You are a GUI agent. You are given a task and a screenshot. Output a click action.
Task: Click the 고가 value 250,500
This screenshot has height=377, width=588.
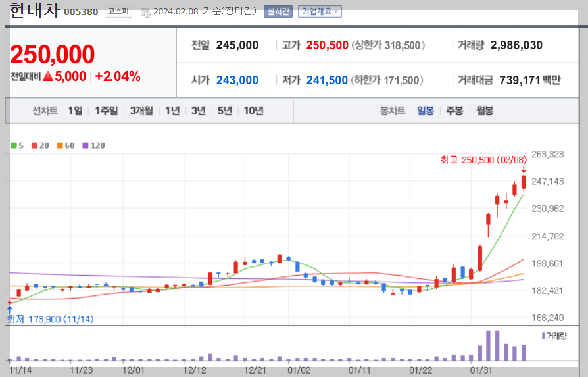[x=327, y=45]
